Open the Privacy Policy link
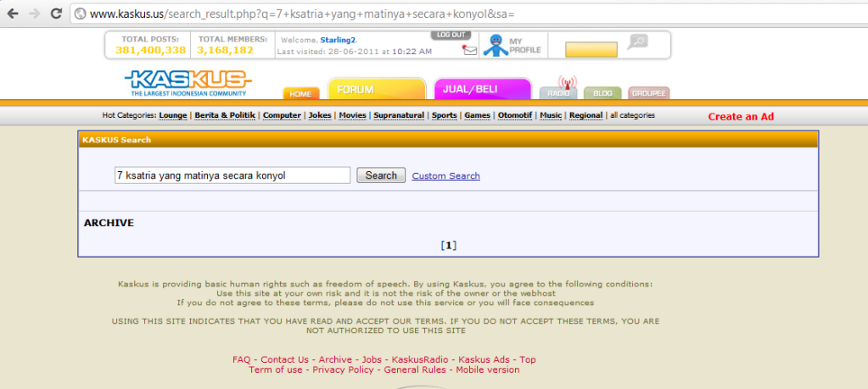The width and height of the screenshot is (868, 389). [x=344, y=370]
